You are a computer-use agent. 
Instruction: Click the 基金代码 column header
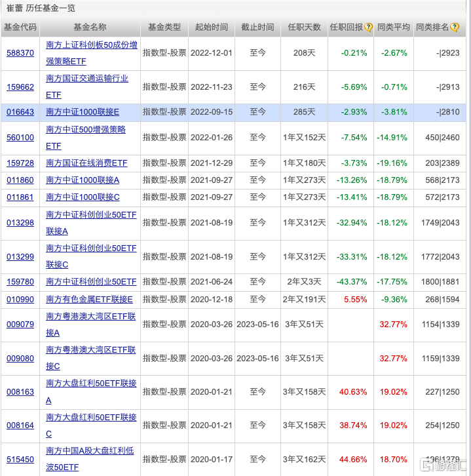(20, 28)
